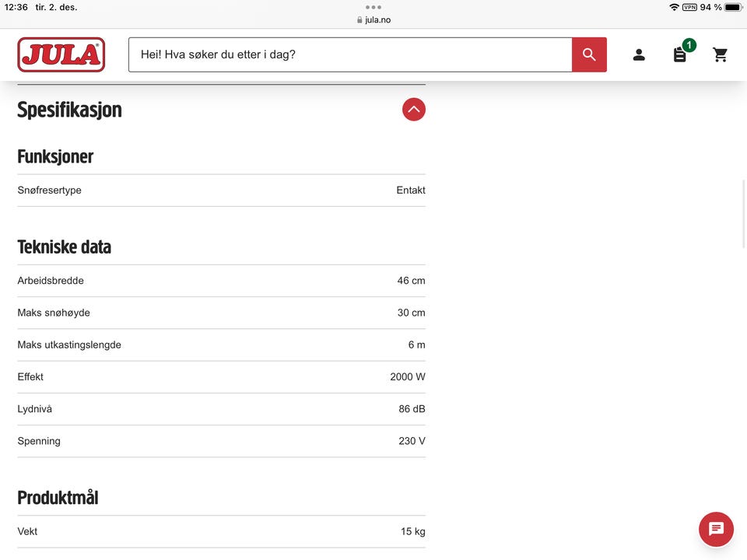Viewport: 747px width, 560px height.
Task: Tap the 12:36 clock in status bar
Action: (16, 7)
